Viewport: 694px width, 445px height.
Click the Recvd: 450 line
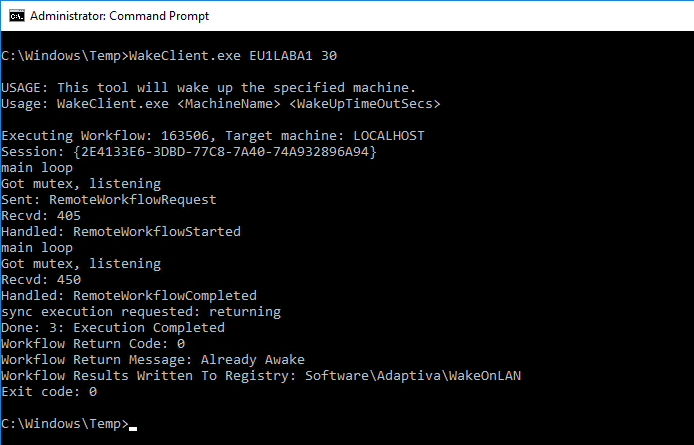pyautogui.click(x=41, y=279)
